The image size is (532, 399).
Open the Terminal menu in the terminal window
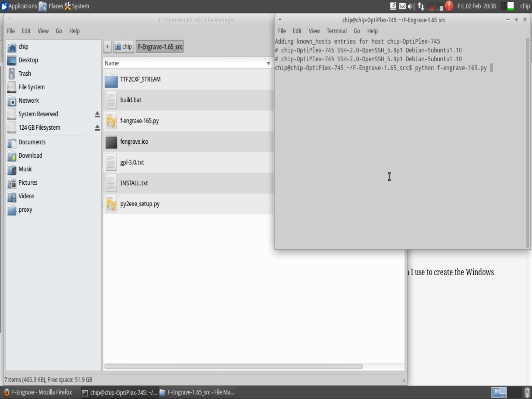pyautogui.click(x=336, y=31)
